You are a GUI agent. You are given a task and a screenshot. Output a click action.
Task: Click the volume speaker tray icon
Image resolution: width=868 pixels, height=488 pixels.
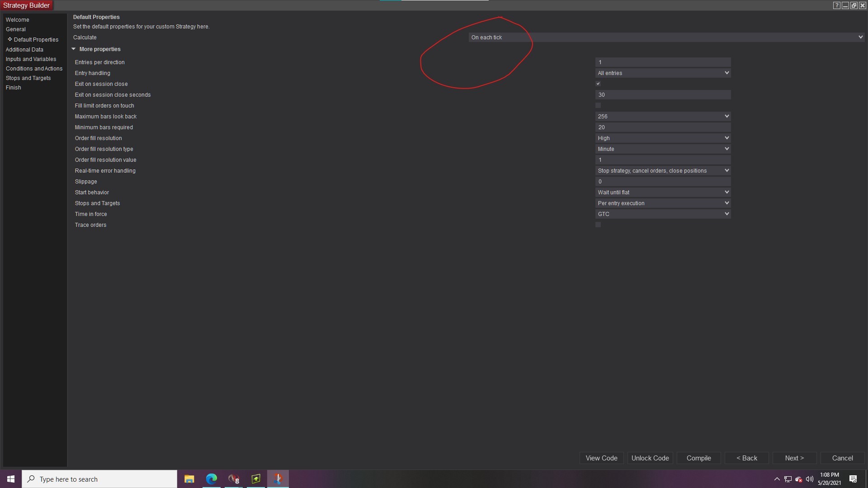809,479
